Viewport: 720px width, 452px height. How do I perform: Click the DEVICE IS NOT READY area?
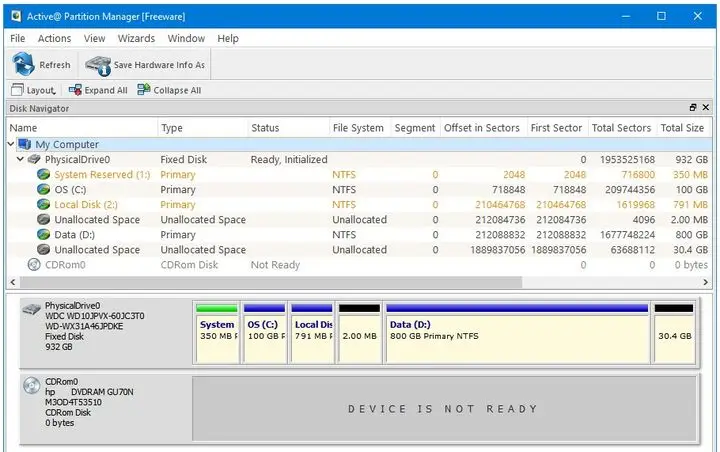tap(444, 409)
